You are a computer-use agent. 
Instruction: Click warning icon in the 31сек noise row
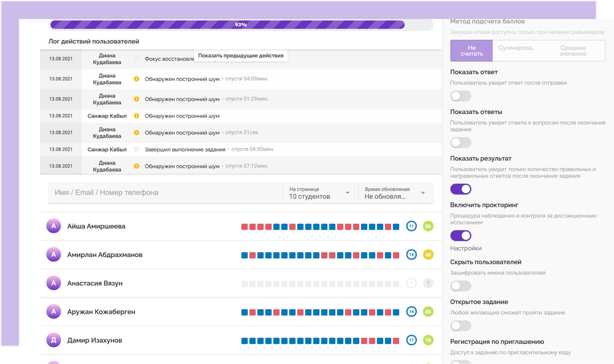pos(137,133)
